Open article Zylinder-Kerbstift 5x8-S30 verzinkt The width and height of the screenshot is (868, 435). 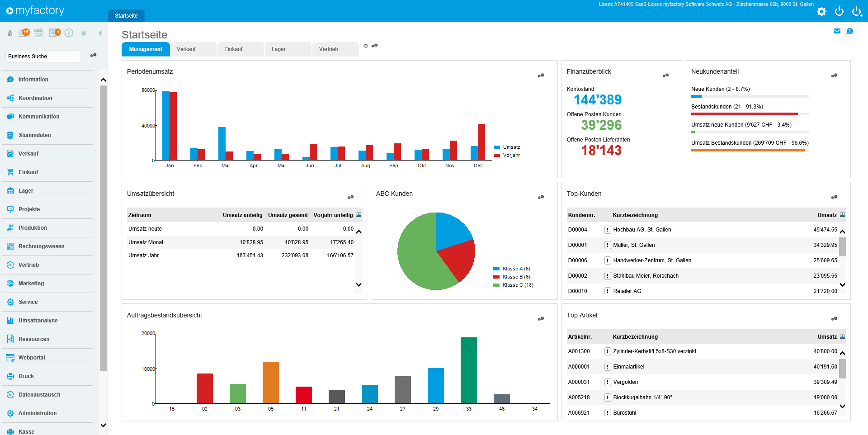click(x=654, y=351)
